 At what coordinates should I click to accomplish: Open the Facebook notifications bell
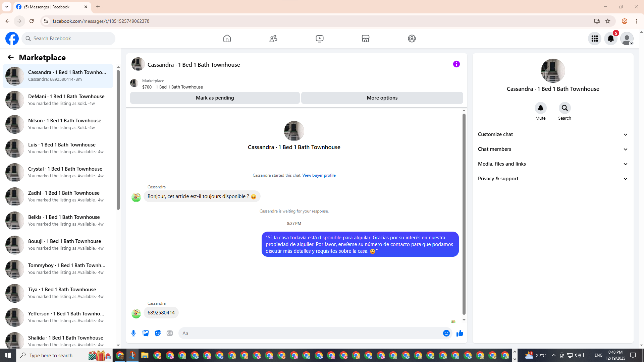pos(611,39)
